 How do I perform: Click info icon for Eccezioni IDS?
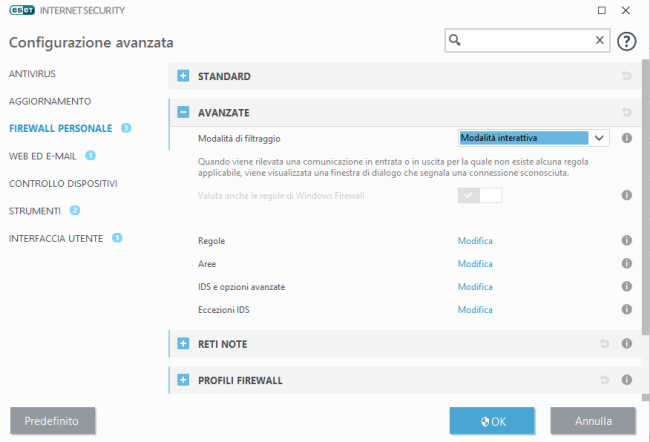627,310
